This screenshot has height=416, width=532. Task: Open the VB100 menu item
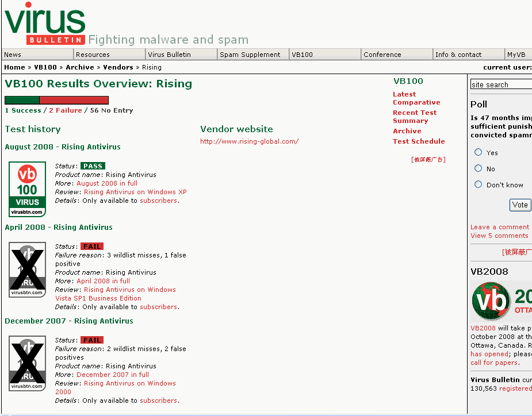pos(325,55)
